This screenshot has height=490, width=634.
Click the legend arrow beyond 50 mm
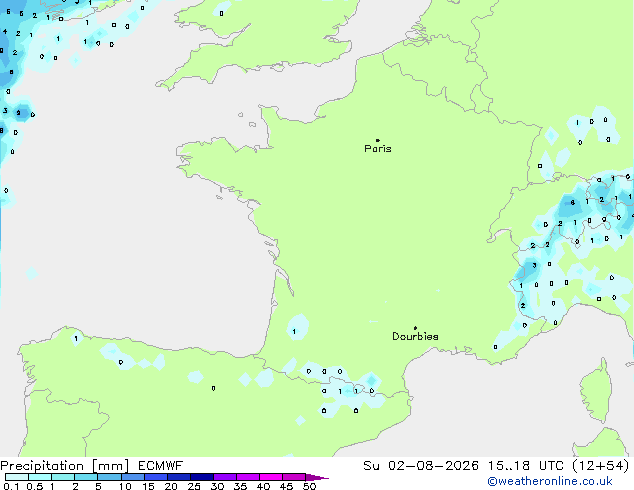(x=317, y=477)
